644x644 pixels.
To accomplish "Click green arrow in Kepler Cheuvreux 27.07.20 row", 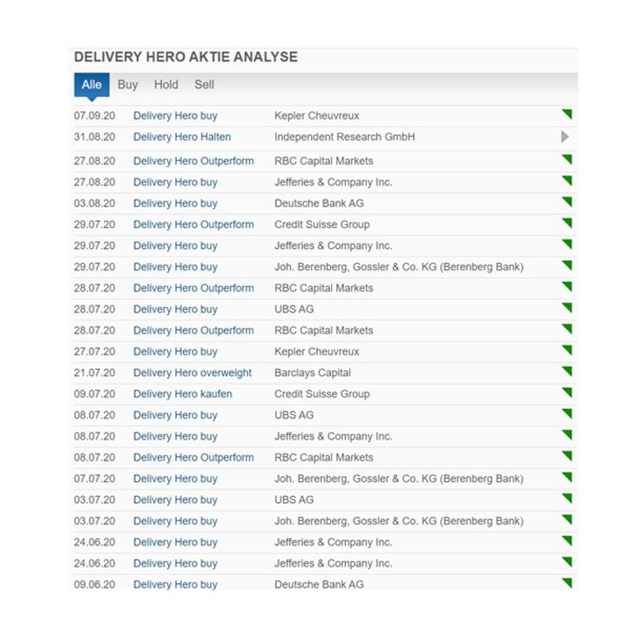I will (567, 350).
